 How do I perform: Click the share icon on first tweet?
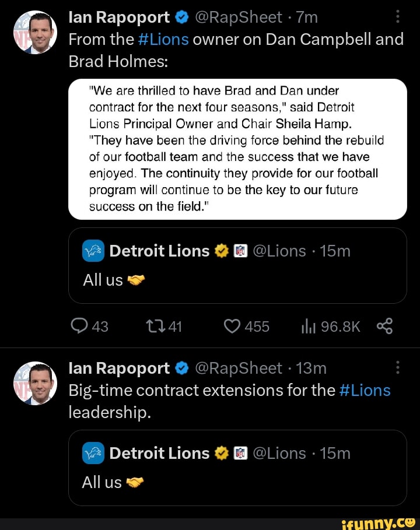[x=385, y=327]
